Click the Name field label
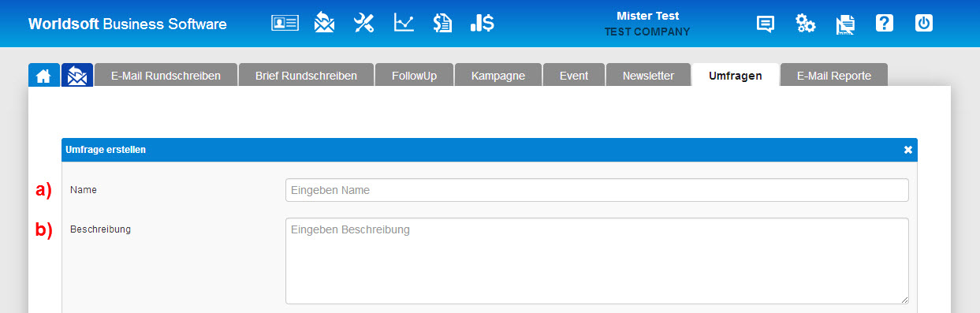 [x=84, y=190]
